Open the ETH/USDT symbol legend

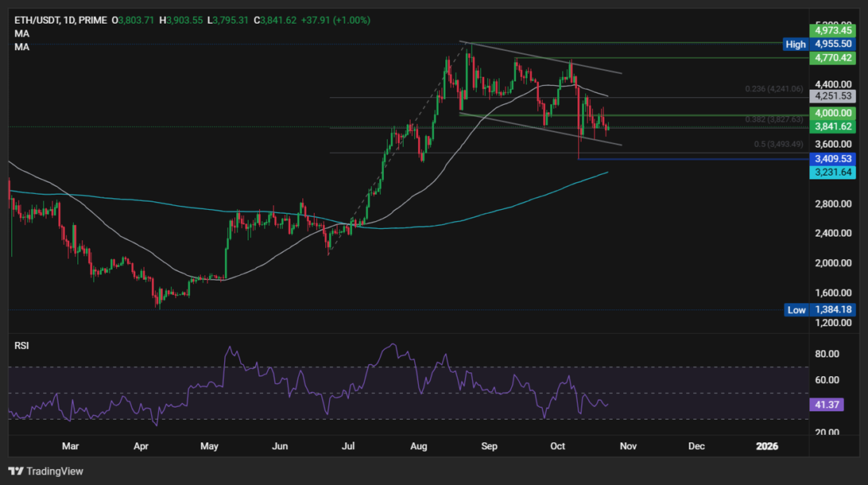click(x=64, y=20)
